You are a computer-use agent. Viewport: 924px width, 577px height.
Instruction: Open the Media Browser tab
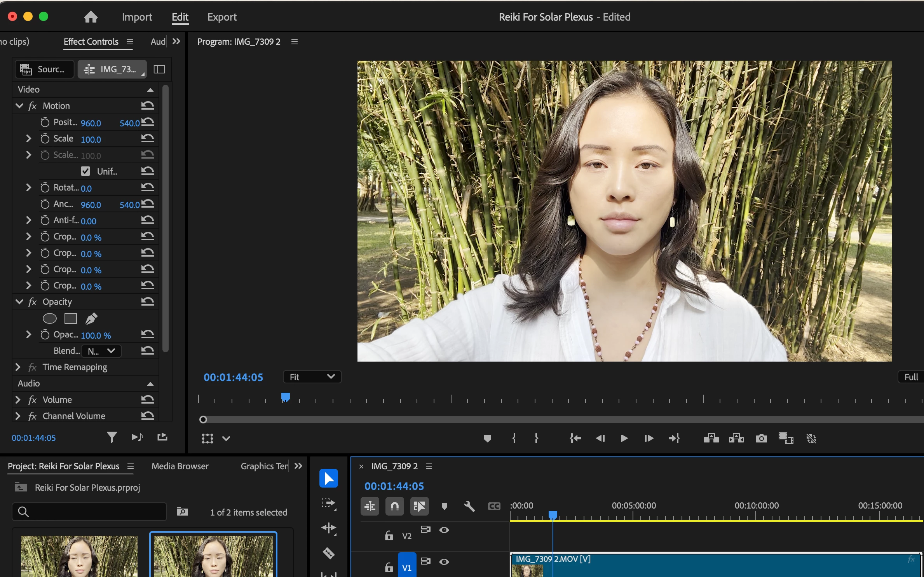tap(180, 466)
